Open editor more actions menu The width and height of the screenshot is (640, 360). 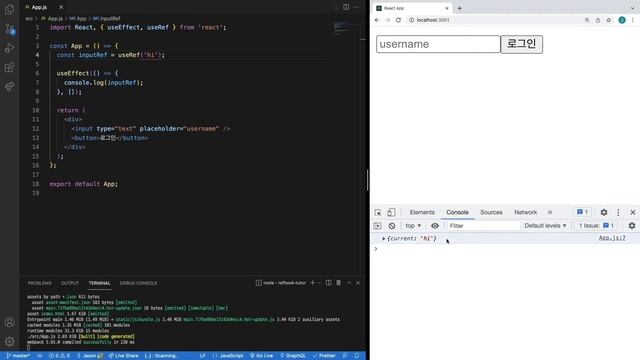(x=357, y=7)
